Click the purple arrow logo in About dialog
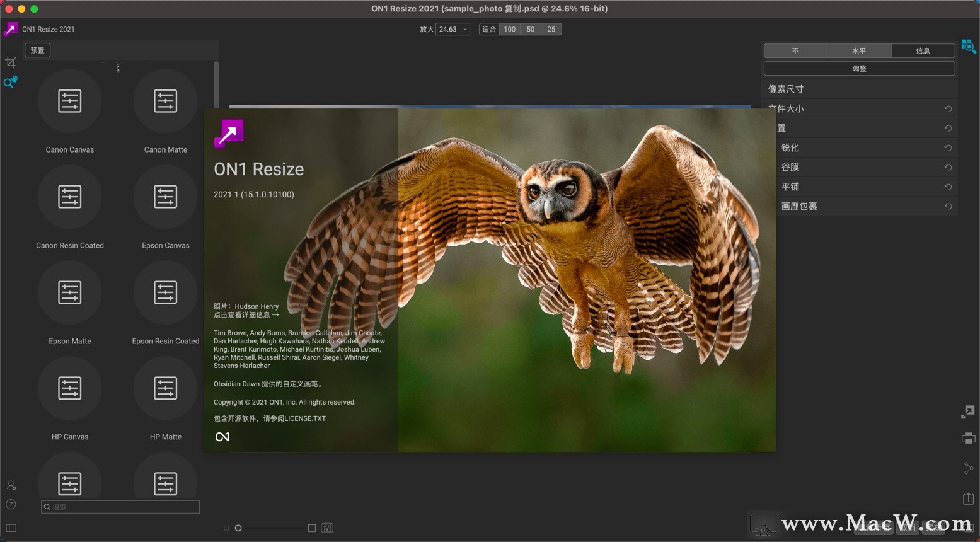The image size is (980, 542). pos(229,133)
